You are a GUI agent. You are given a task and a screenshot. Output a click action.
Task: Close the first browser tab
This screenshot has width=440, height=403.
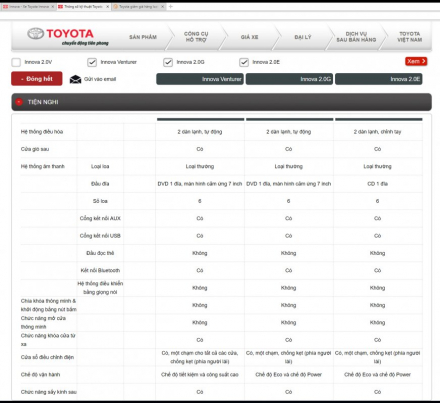pos(52,7)
